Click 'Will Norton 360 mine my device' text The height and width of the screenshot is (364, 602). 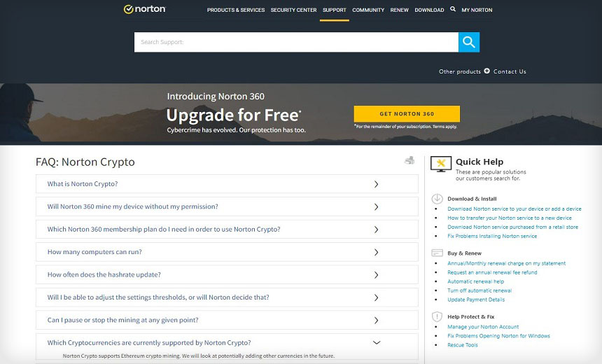pos(132,206)
